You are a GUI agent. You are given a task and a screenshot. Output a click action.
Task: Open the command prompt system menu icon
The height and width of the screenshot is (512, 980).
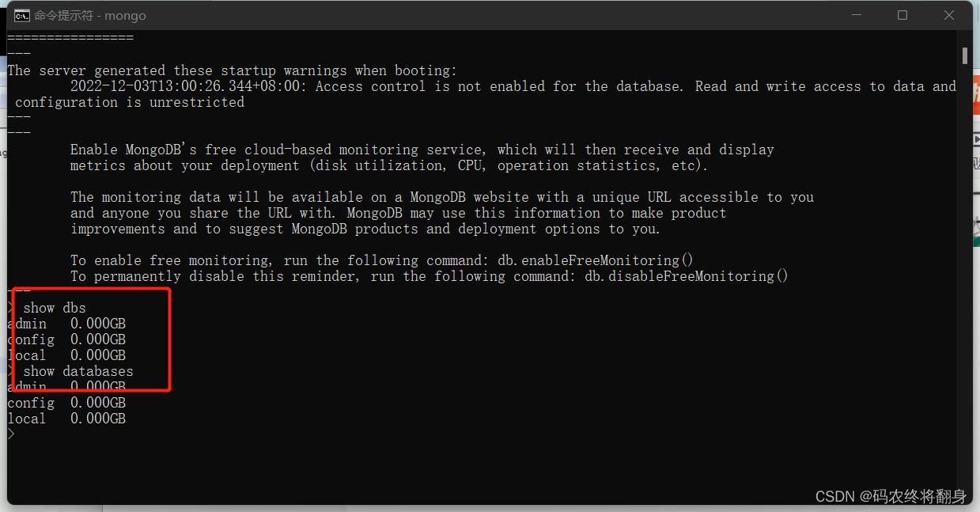(22, 15)
